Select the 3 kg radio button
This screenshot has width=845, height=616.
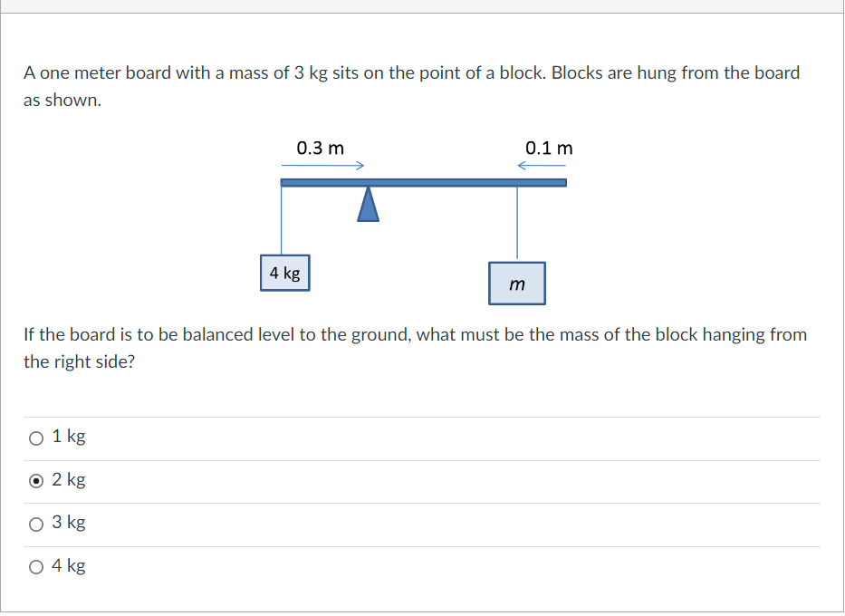[x=36, y=524]
